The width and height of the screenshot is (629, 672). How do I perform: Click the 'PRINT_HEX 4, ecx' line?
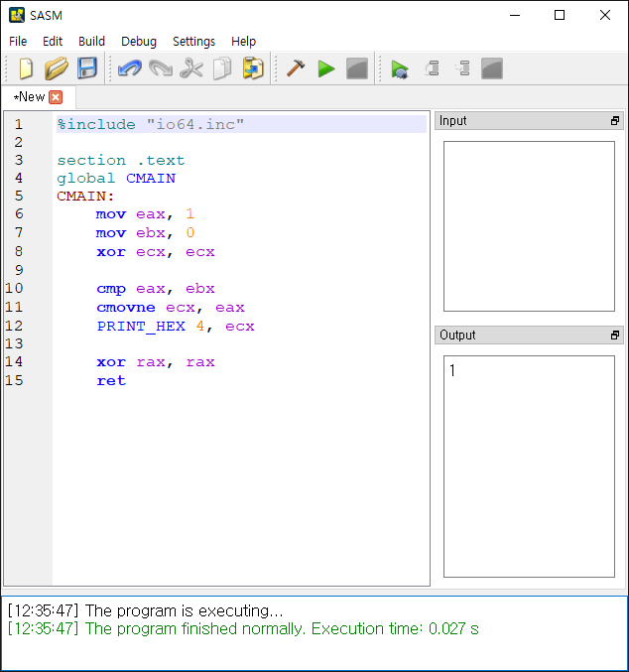coord(176,327)
